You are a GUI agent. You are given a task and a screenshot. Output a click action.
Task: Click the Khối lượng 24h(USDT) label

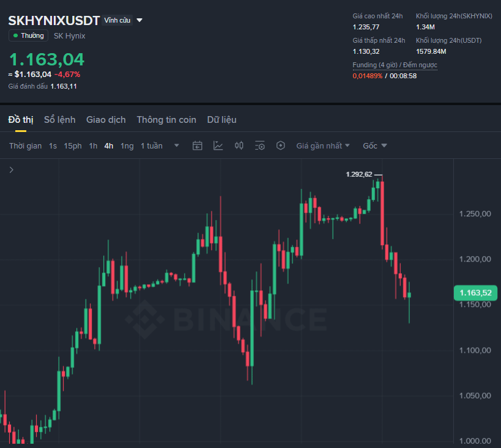[x=448, y=40]
